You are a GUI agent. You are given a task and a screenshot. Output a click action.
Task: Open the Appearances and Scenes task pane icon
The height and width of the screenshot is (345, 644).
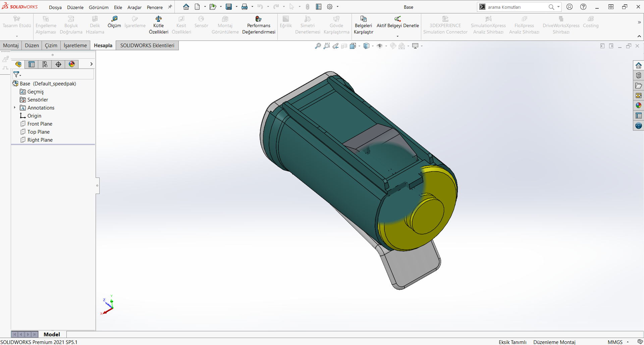639,105
